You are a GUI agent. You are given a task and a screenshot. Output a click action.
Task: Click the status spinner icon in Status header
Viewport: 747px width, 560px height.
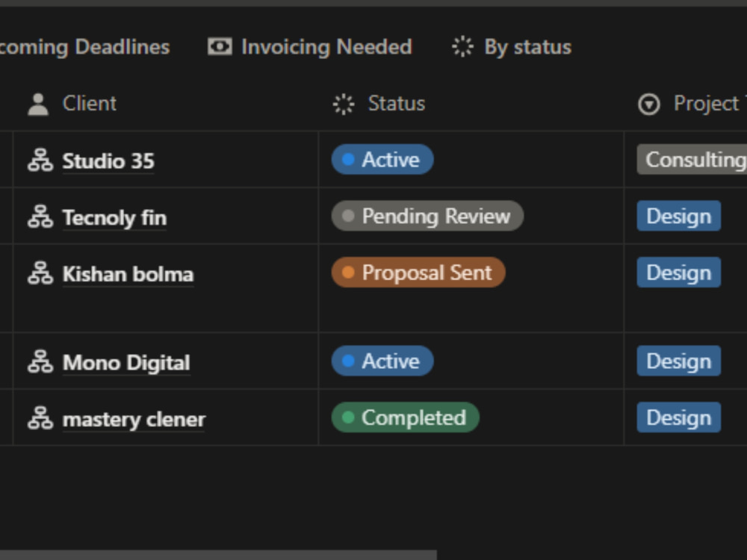[344, 105]
